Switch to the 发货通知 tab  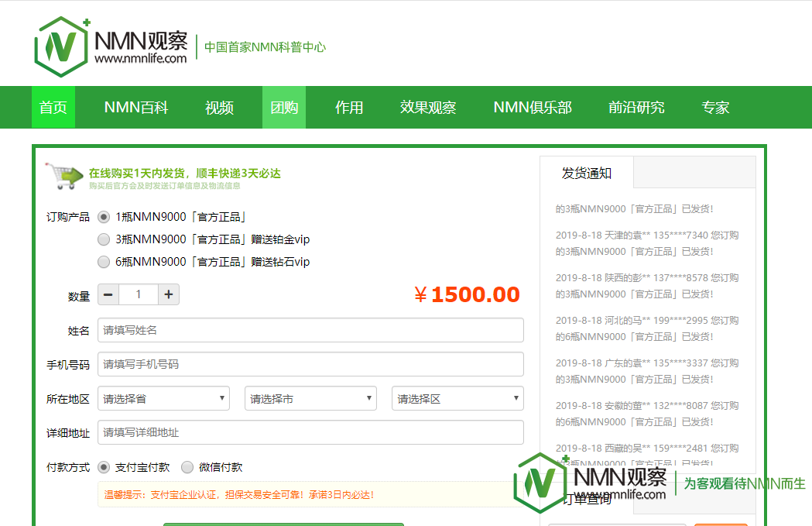click(587, 173)
